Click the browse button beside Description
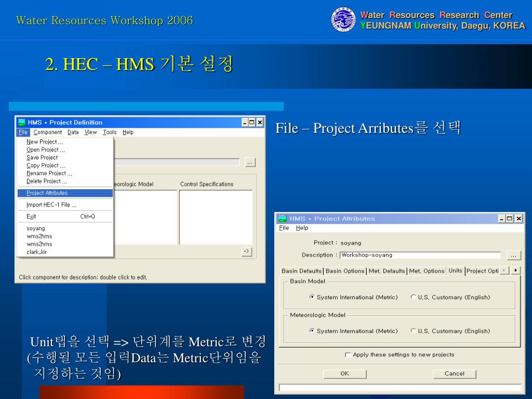532x399 pixels. coord(513,255)
